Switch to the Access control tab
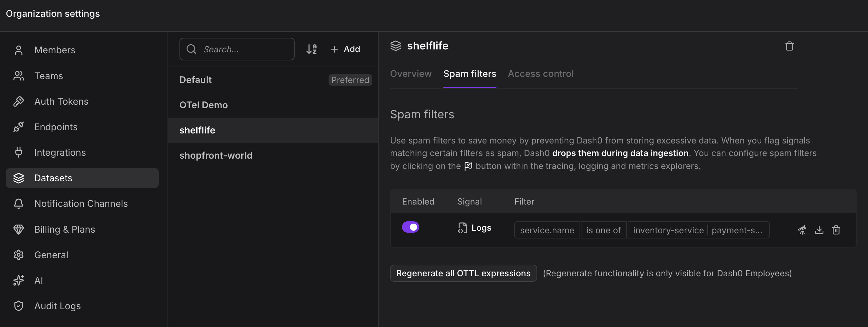The height and width of the screenshot is (327, 868). 541,73
